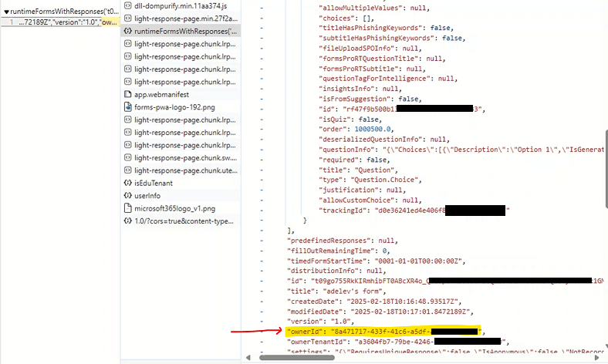Click the braces icon of the selected runtimeFormsWithResponses request

[x=127, y=31]
